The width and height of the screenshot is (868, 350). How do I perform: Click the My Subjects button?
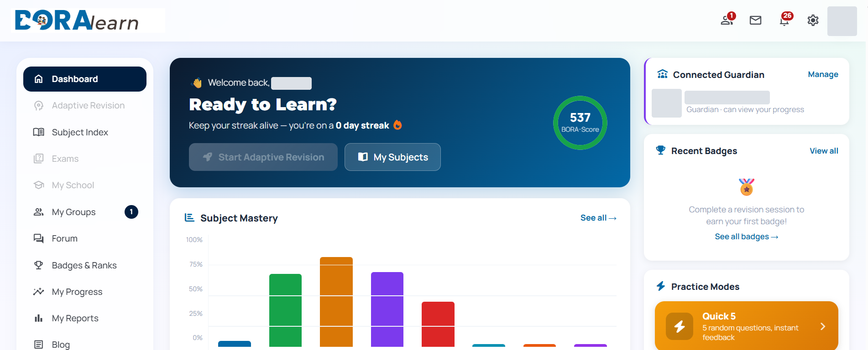392,157
